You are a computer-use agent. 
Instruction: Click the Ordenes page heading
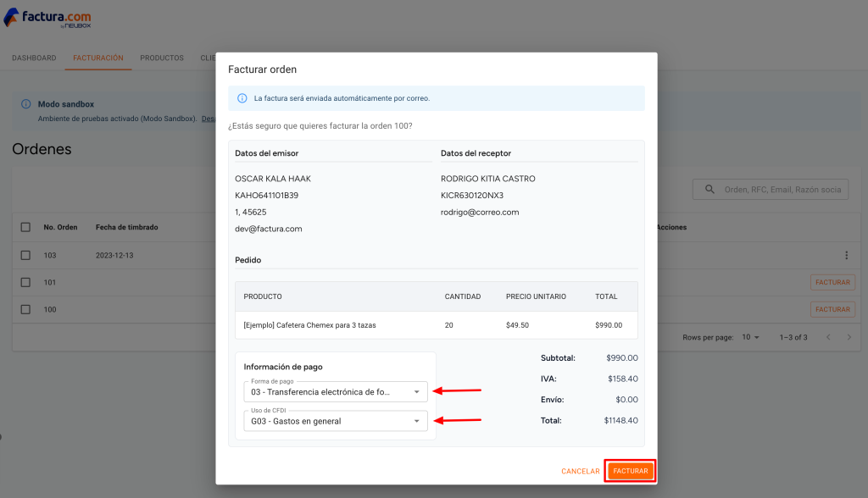click(x=42, y=149)
